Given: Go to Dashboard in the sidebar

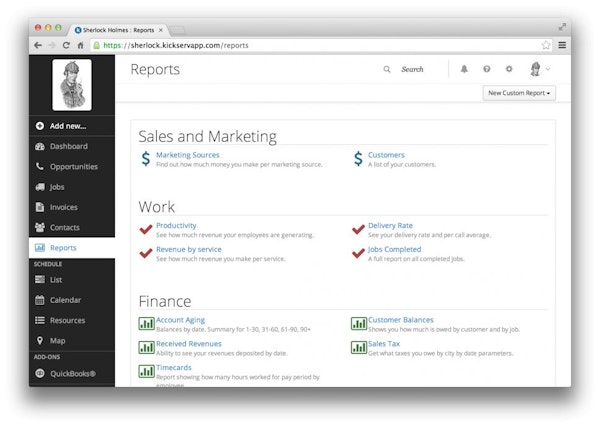Looking at the screenshot, I should pos(68,146).
